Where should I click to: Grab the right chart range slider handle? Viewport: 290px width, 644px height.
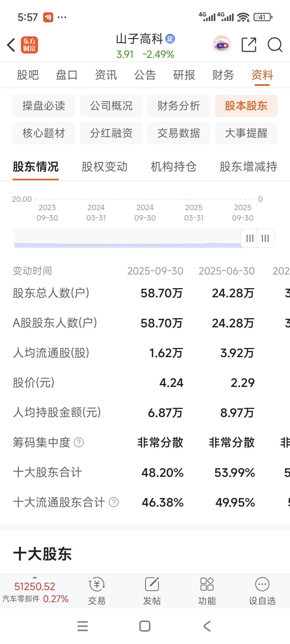click(265, 238)
